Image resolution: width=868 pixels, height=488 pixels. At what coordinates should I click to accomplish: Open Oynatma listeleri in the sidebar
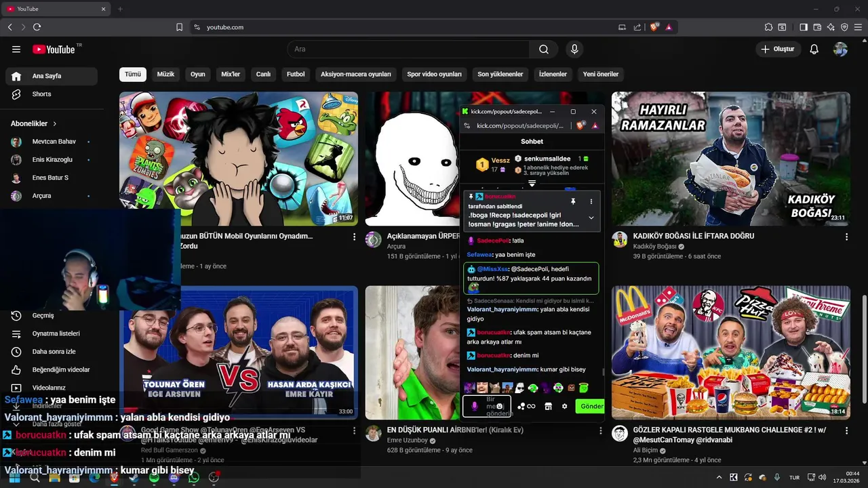click(52, 333)
